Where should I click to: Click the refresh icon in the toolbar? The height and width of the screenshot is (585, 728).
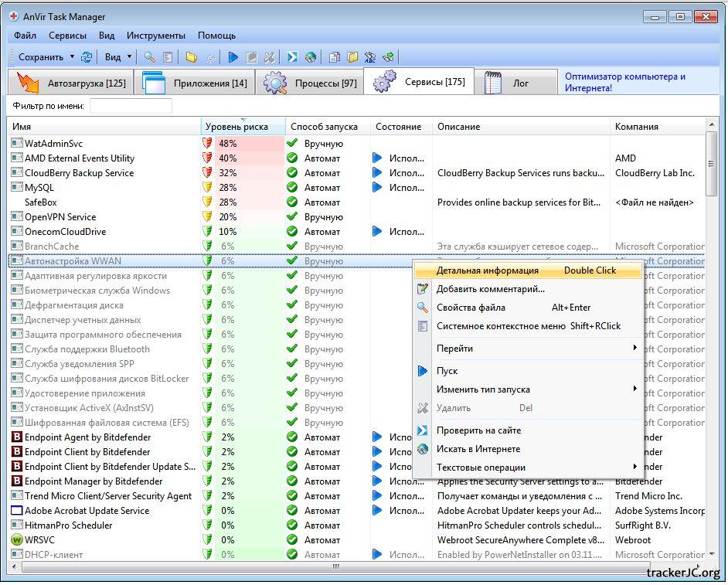click(87, 56)
